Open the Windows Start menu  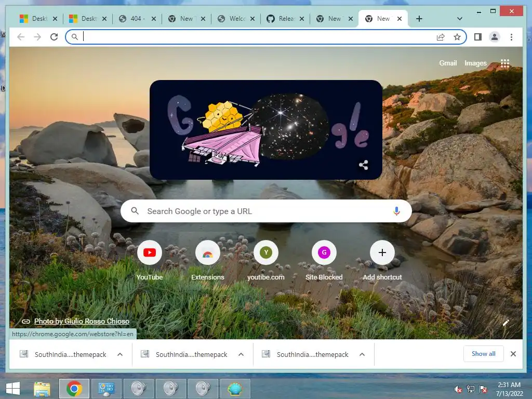[13, 389]
